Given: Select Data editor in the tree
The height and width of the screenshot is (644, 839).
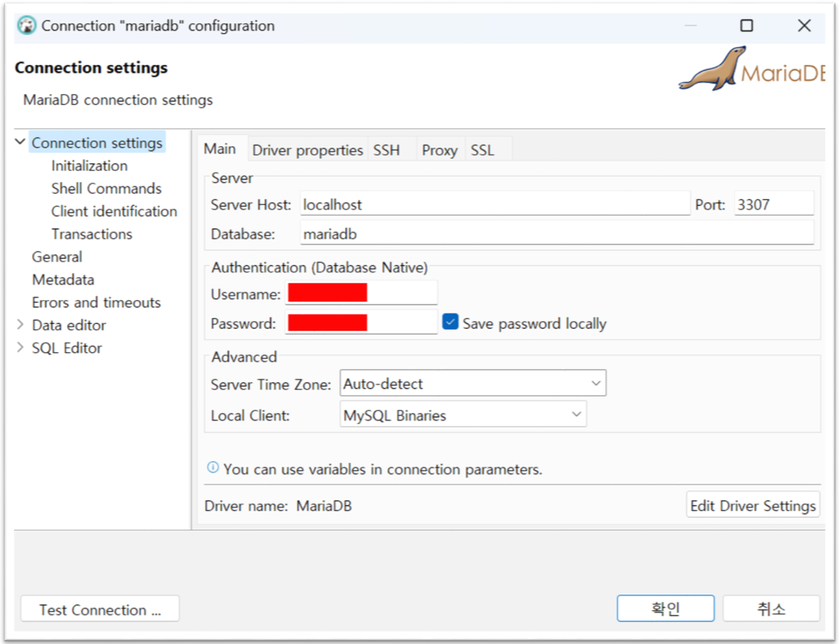Looking at the screenshot, I should click(69, 325).
